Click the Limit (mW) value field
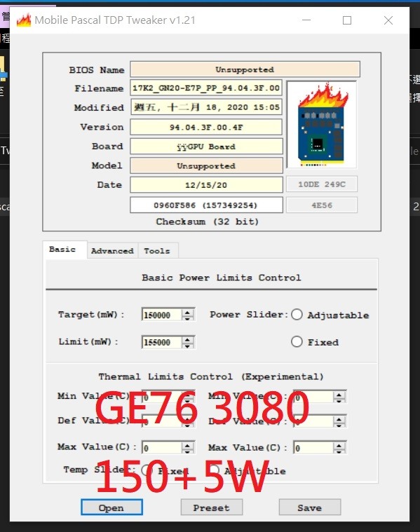Screen dimensions: 420x532 pyautogui.click(x=161, y=342)
